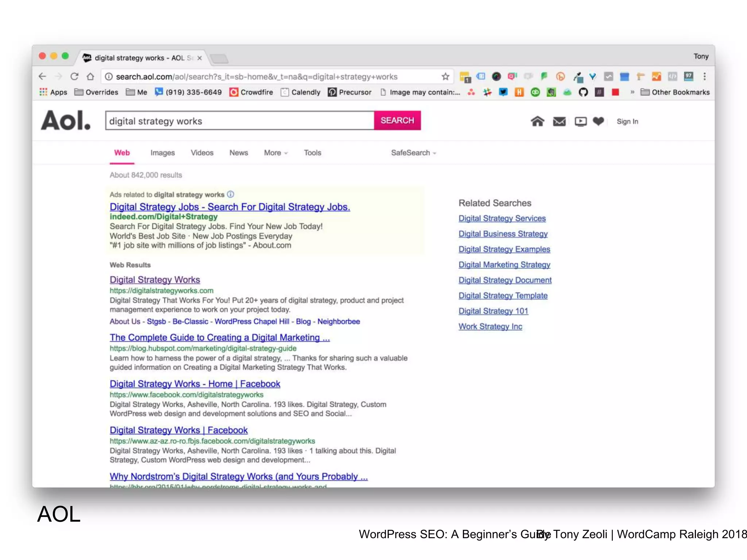747x560 pixels.
Task: Open the Digital Strategy Works result
Action: (x=155, y=280)
